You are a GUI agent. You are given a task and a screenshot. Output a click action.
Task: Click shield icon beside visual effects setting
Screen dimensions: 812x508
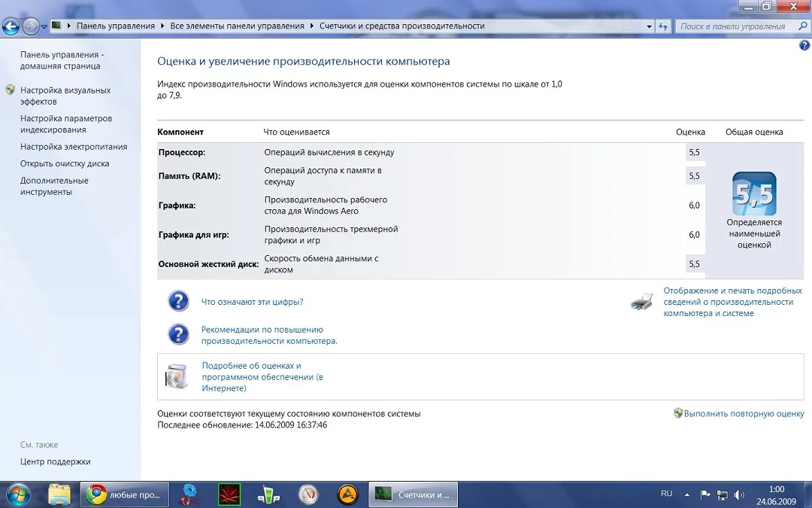10,90
